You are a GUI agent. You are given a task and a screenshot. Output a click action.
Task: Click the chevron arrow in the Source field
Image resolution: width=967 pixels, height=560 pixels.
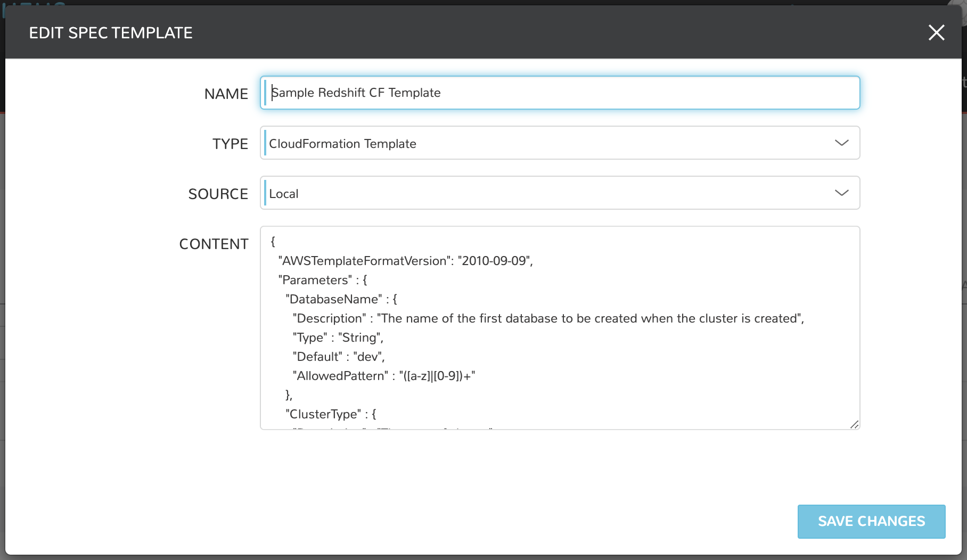click(841, 193)
